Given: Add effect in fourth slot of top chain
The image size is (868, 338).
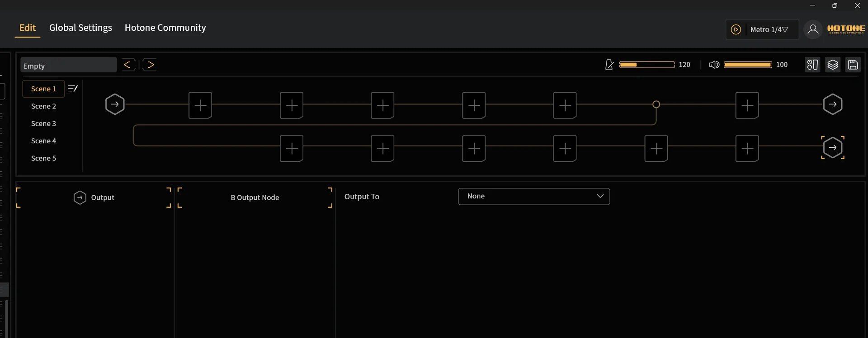Looking at the screenshot, I should point(474,105).
